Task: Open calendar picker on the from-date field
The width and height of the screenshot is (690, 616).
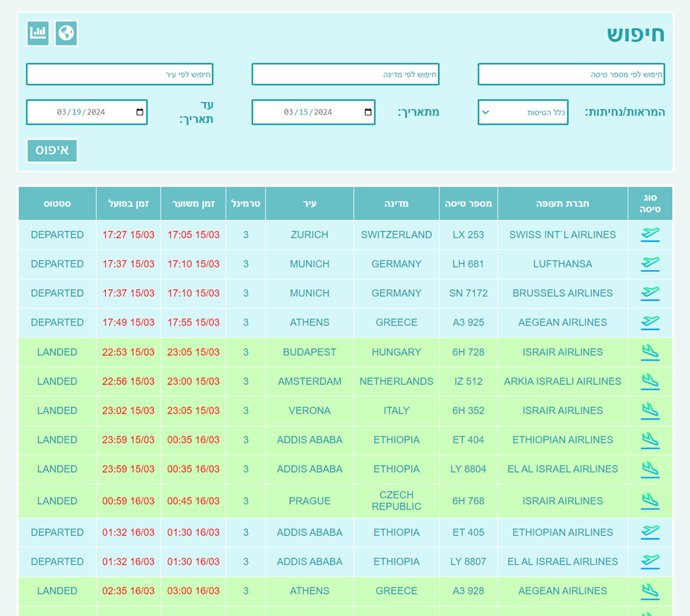Action: click(x=368, y=113)
